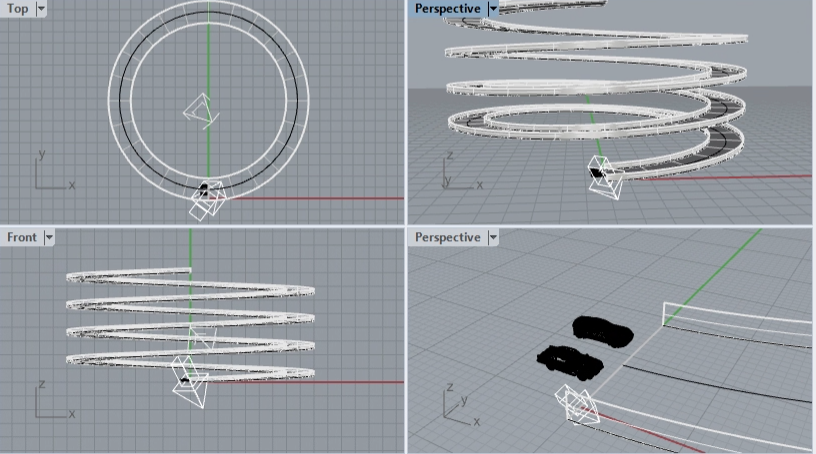The image size is (816, 454).
Task: Open the Top viewport dropdown arrow menu
Action: [41, 9]
